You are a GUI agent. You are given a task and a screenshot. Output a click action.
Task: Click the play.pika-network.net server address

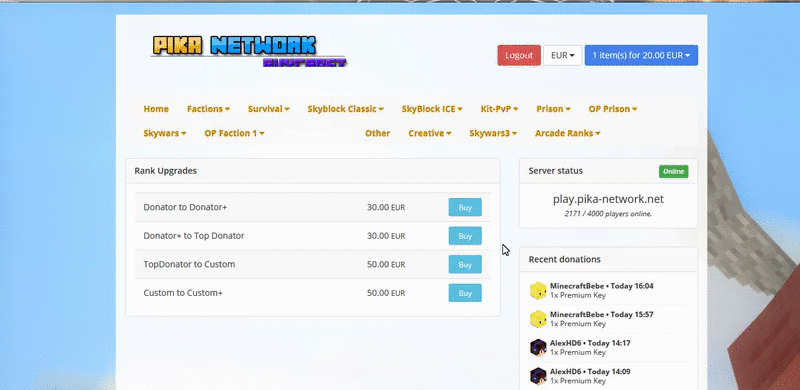pyautogui.click(x=608, y=199)
